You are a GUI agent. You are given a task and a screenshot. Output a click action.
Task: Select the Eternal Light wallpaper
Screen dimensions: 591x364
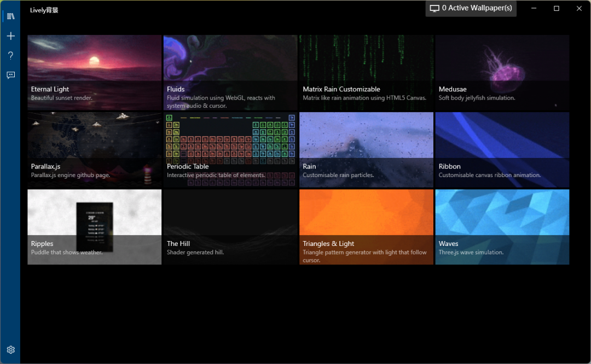pos(95,72)
